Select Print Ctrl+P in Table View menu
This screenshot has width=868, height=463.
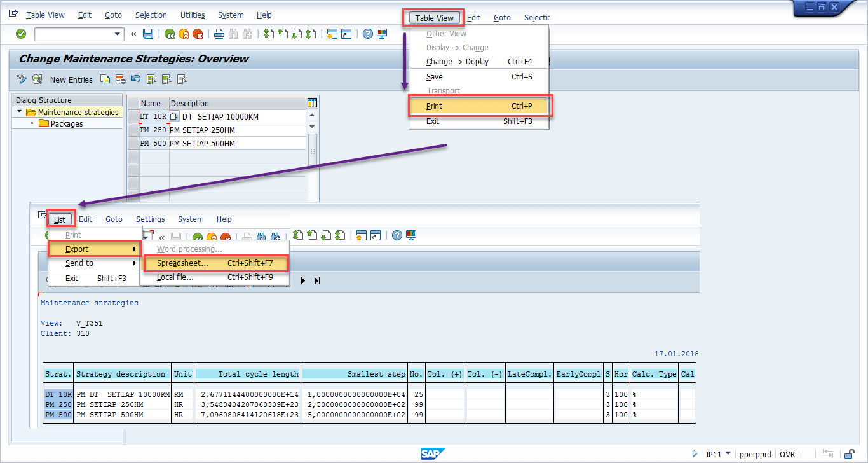(479, 106)
